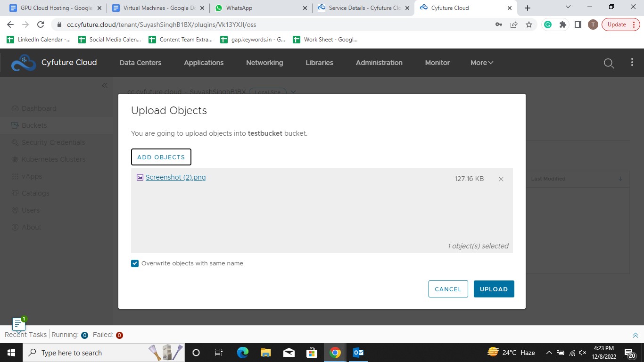Open Microsoft Edge from taskbar

[x=243, y=353]
